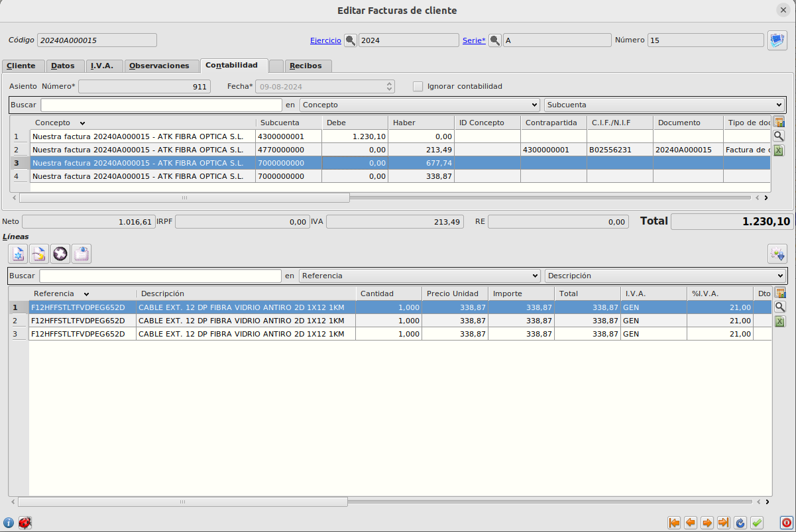Click the Fecha 09-08-2024 spinner arrows
The height and width of the screenshot is (532, 796).
click(390, 86)
